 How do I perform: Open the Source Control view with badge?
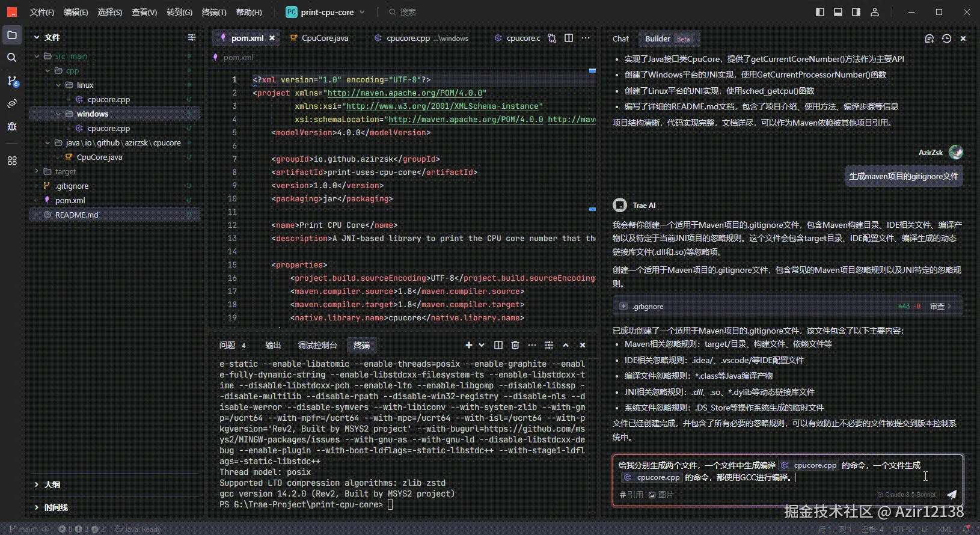point(12,81)
